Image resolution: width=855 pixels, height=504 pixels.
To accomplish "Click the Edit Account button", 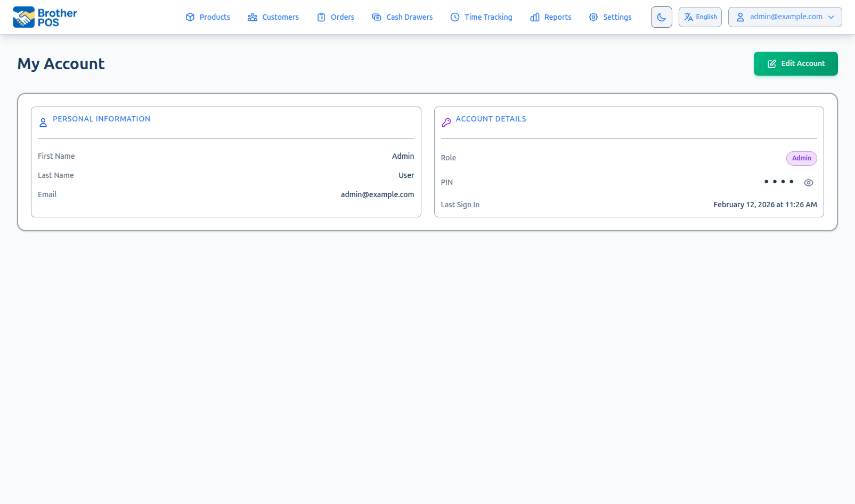I will coord(795,63).
